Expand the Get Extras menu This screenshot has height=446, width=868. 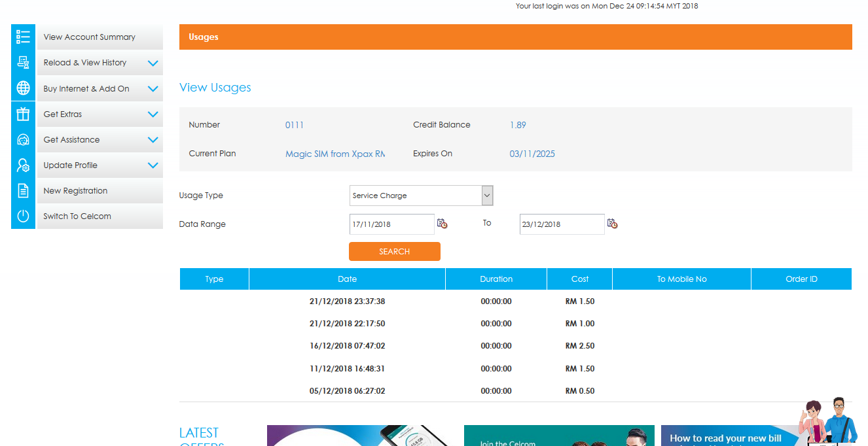point(153,114)
